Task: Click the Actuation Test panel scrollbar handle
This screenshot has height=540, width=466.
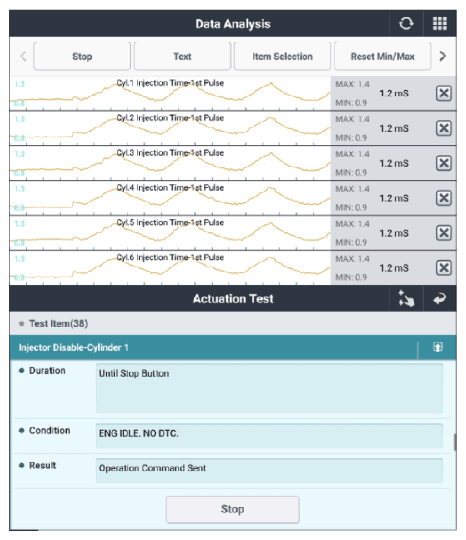Action: point(455,442)
